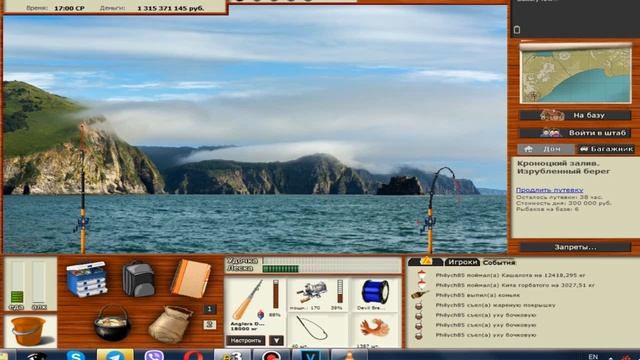The width and height of the screenshot is (640, 360).
Task: Click the blue Devil fishing line spool
Action: (x=375, y=292)
